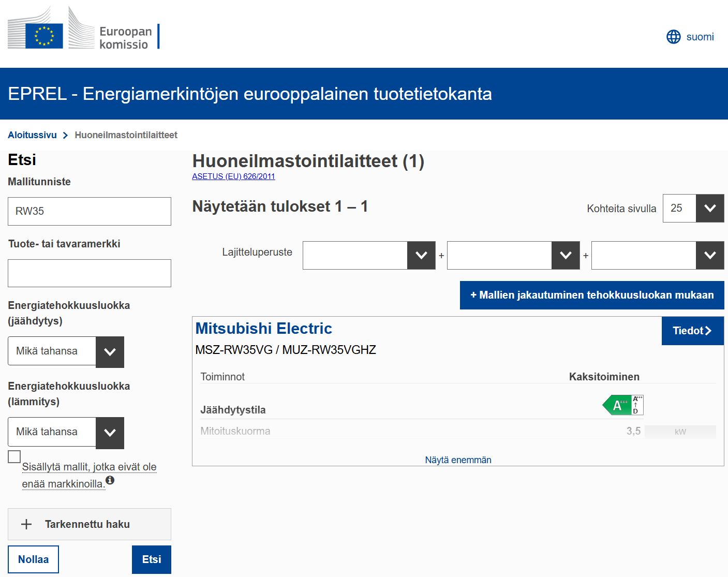This screenshot has height=577, width=728.
Task: Open the third sort criteria dropdown
Action: (x=658, y=255)
